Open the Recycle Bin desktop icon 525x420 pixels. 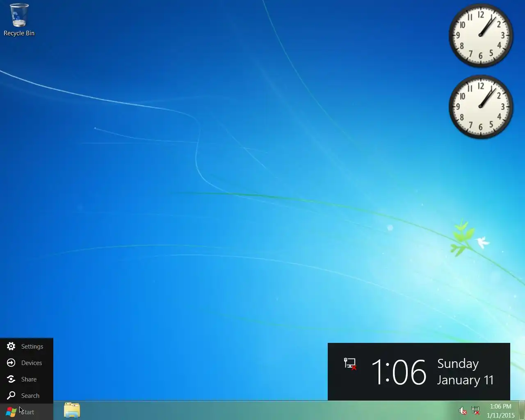coord(19,20)
